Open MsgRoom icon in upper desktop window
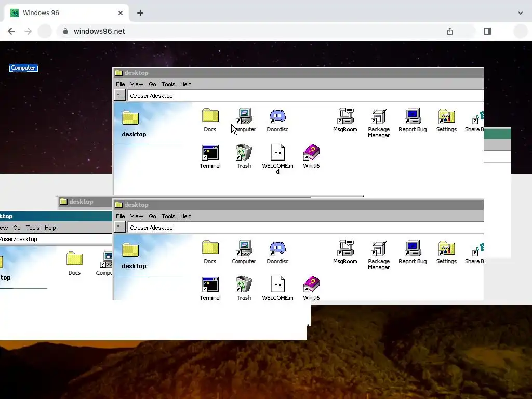 click(345, 120)
